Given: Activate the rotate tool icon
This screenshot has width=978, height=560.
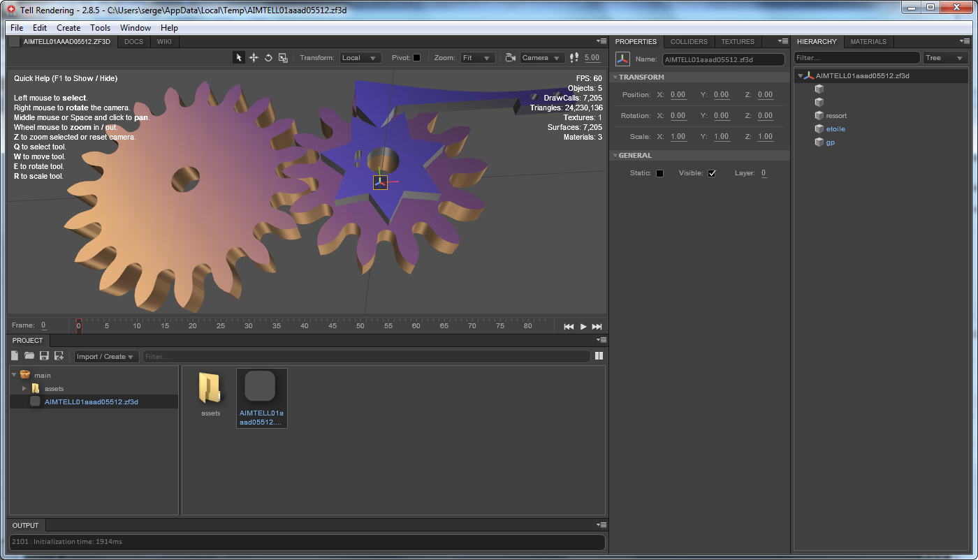Looking at the screenshot, I should point(268,58).
